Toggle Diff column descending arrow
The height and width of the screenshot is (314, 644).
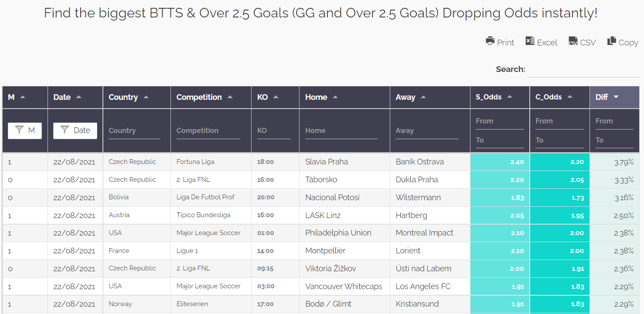click(616, 97)
